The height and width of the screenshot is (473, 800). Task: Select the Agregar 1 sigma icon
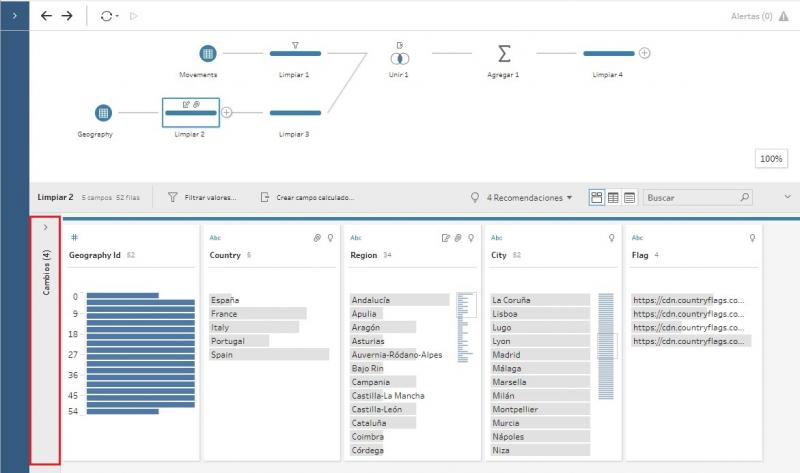(504, 53)
